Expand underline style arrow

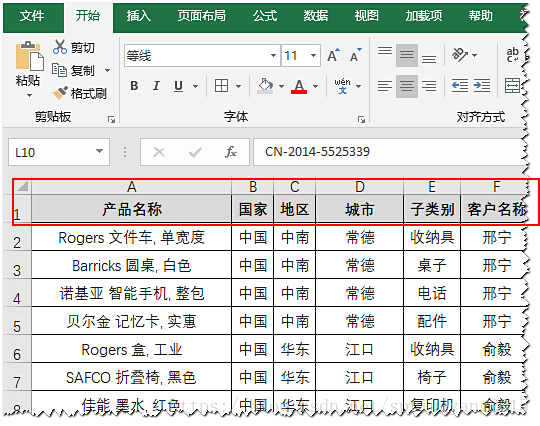pyautogui.click(x=196, y=86)
